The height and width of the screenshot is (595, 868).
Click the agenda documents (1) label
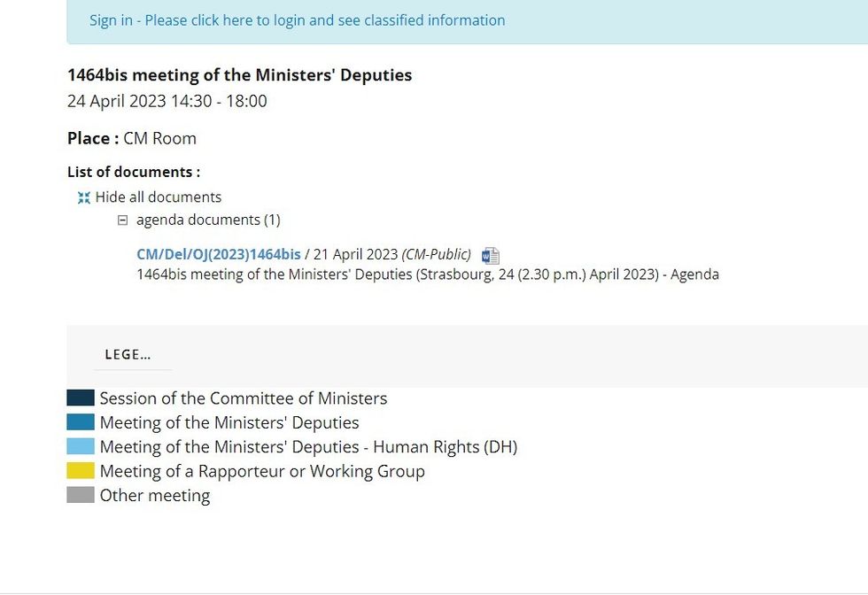208,220
